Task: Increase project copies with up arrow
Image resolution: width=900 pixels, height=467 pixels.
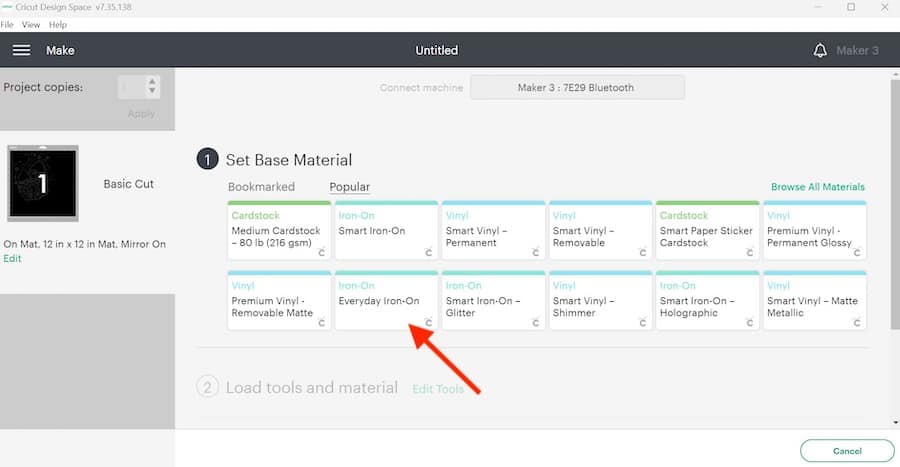Action: [x=152, y=81]
